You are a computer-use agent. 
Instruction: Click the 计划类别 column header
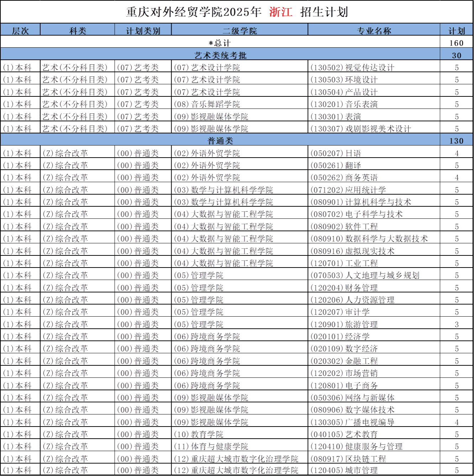point(143,31)
